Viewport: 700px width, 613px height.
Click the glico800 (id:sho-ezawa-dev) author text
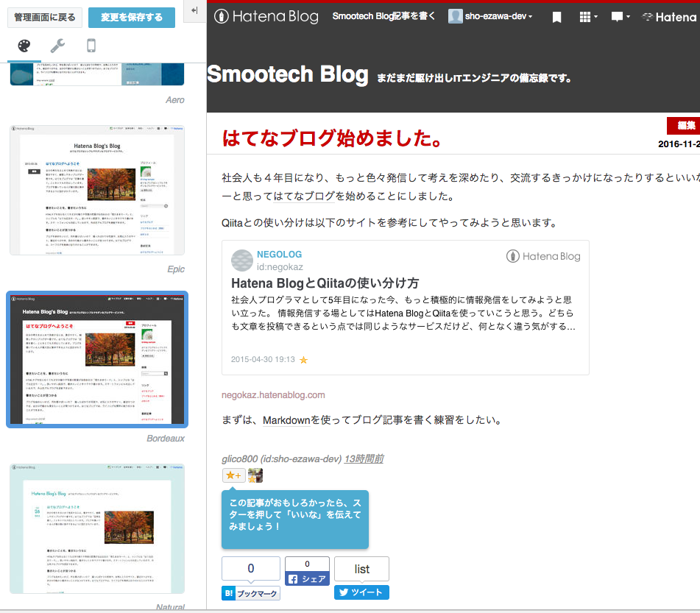(282, 459)
